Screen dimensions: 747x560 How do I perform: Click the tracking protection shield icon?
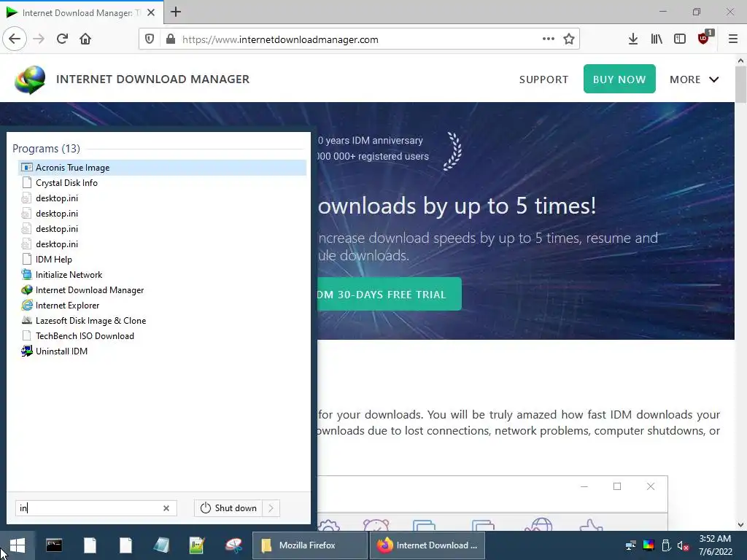[x=150, y=39]
